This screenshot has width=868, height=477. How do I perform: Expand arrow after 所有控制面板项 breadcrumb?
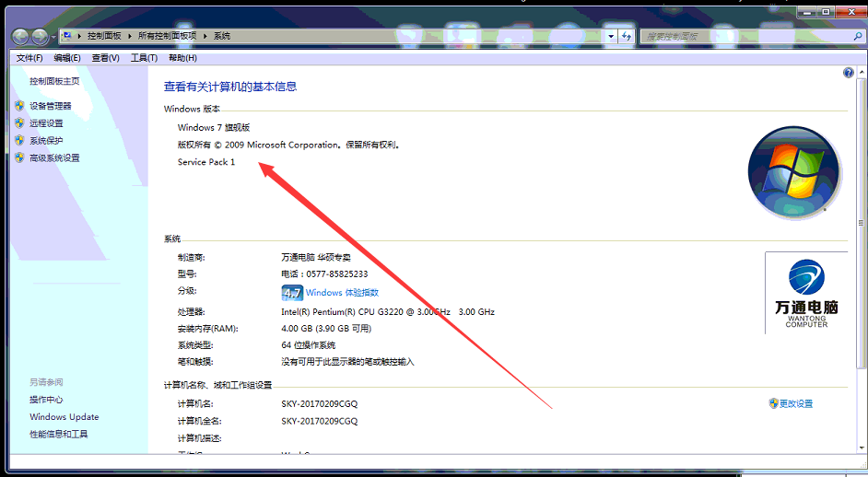pos(205,36)
